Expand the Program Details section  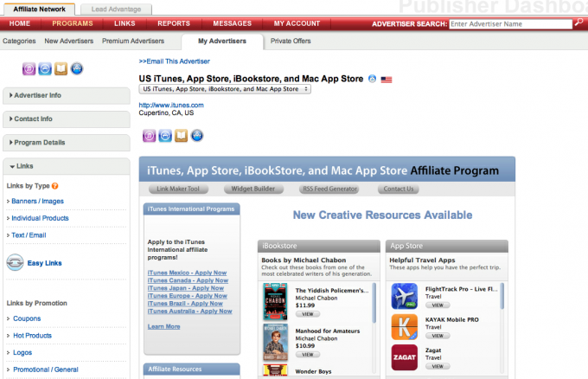[67, 143]
